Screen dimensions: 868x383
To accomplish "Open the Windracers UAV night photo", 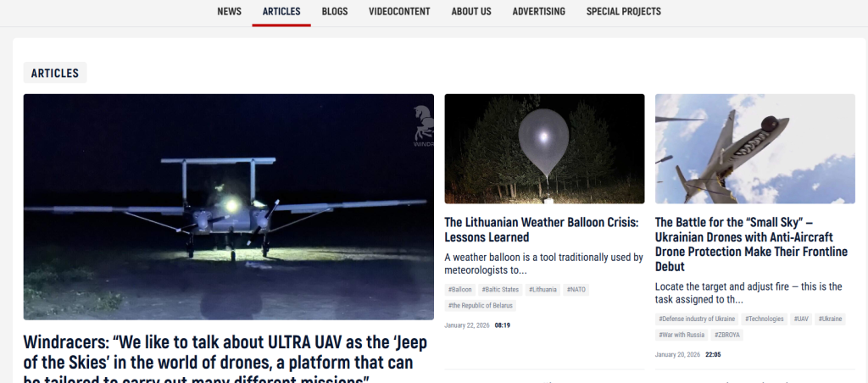I will [229, 207].
